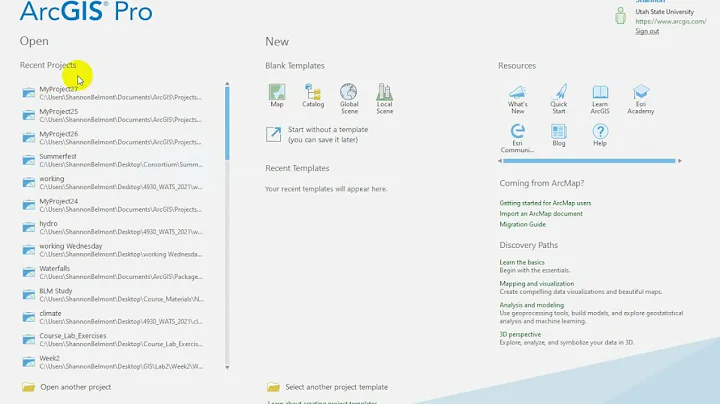The height and width of the screenshot is (404, 720).
Task: Open the Learn the basics path
Action: coord(522,262)
